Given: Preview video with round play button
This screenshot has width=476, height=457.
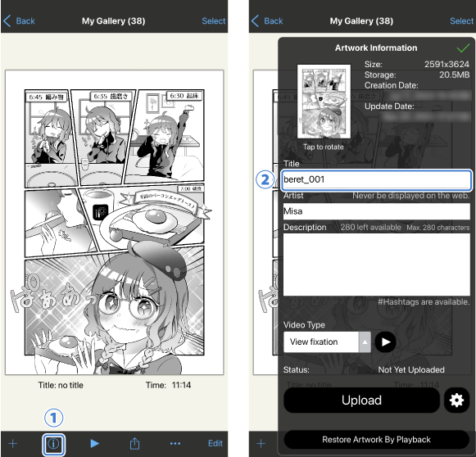Looking at the screenshot, I should coord(385,342).
